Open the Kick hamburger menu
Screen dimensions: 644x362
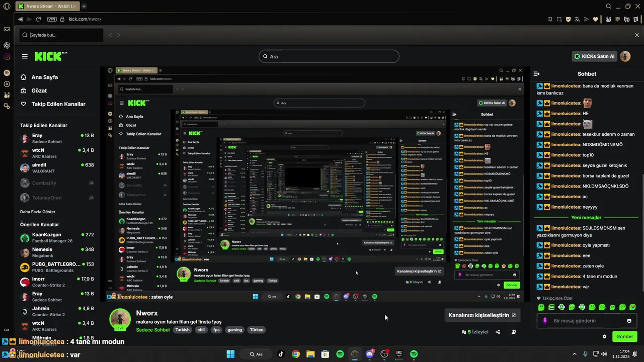click(x=25, y=56)
